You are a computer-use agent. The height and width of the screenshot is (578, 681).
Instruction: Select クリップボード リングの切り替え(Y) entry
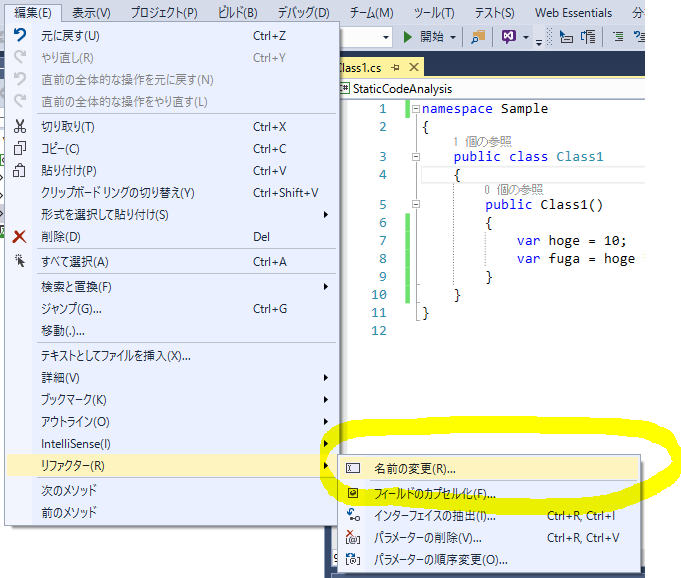click(172, 192)
